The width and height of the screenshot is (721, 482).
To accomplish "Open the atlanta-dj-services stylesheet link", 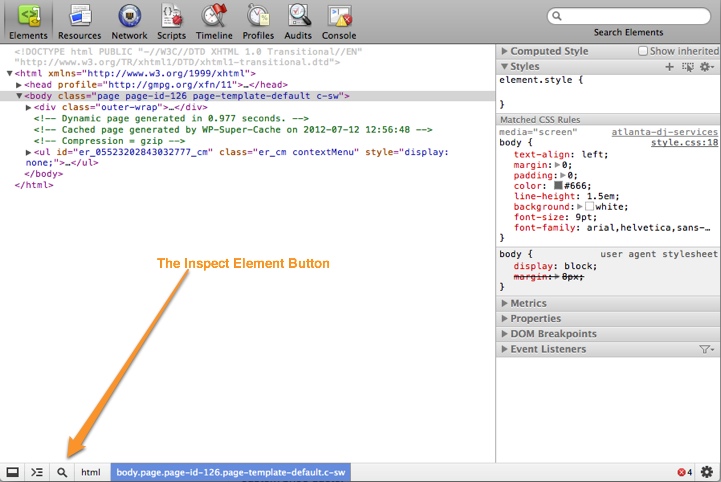I will coord(664,132).
